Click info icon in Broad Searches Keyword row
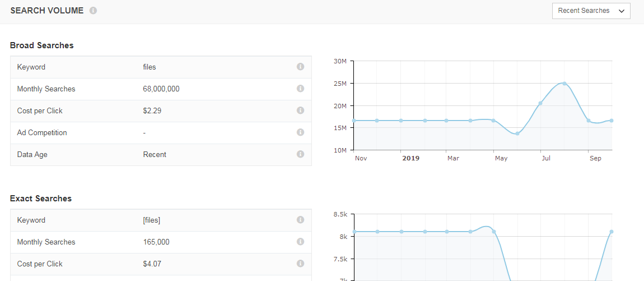Viewport: 644px width, 281px height. click(300, 67)
